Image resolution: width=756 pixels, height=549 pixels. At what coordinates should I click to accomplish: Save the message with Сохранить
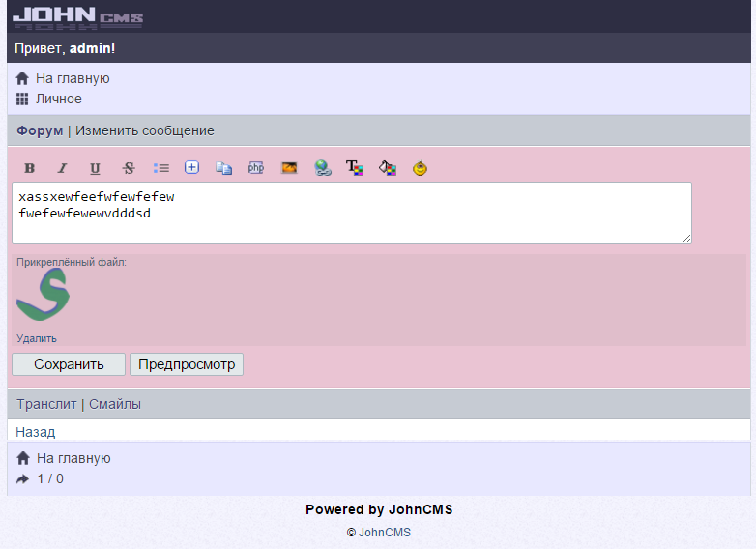[x=69, y=364]
